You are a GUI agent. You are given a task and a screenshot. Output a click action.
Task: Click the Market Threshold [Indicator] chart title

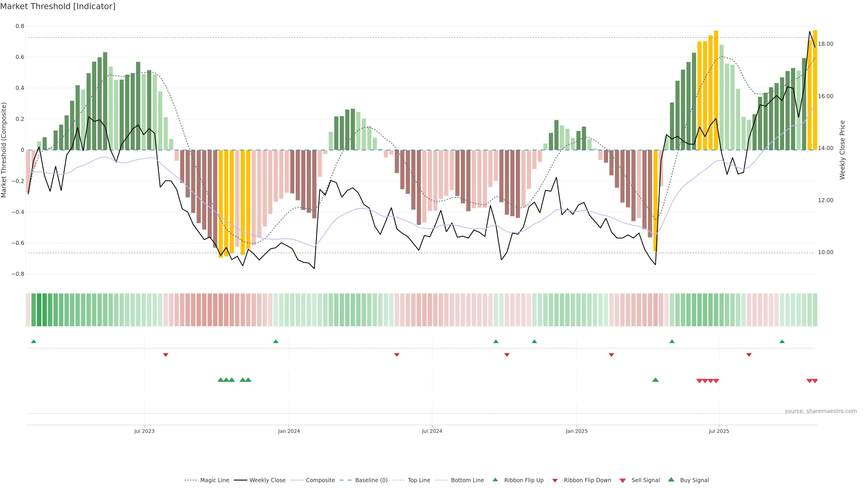point(58,6)
